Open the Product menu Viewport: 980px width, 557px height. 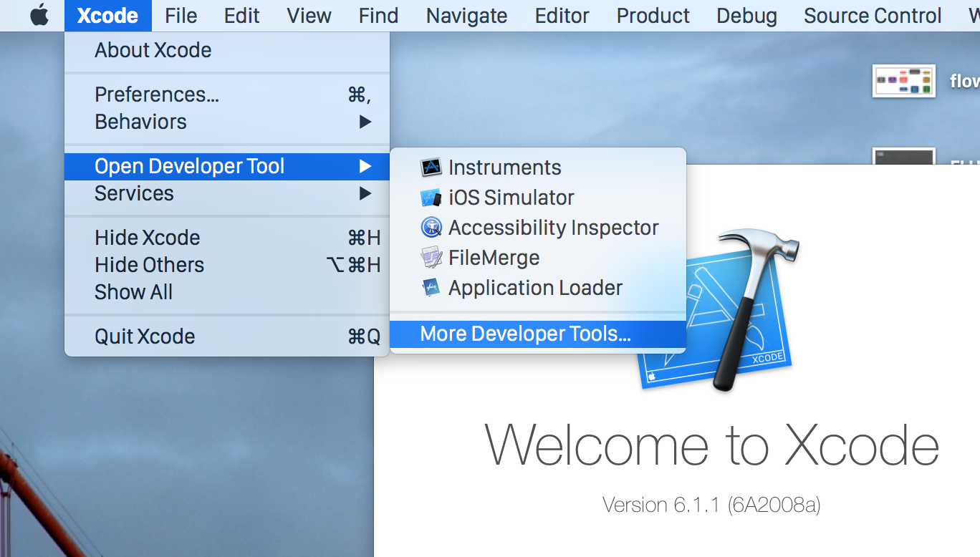[x=653, y=15]
